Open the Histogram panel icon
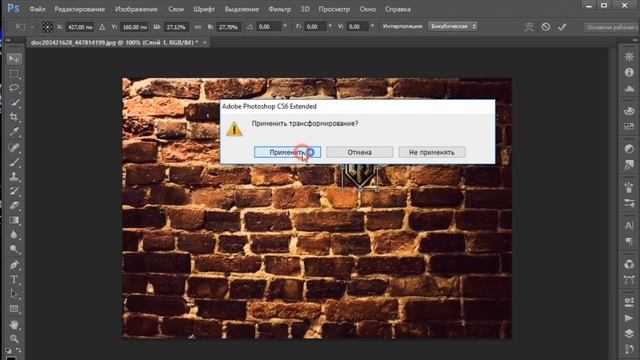Image resolution: width=640 pixels, height=360 pixels. point(629,89)
